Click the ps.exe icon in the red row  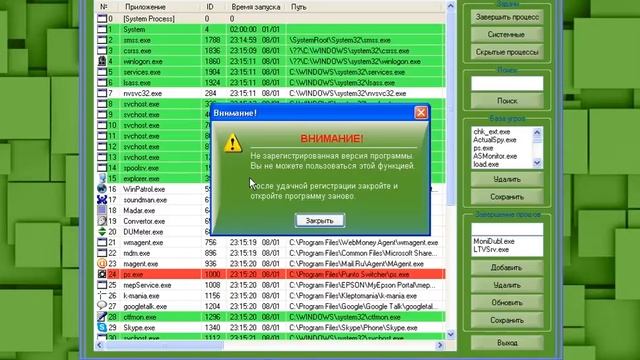click(x=102, y=274)
